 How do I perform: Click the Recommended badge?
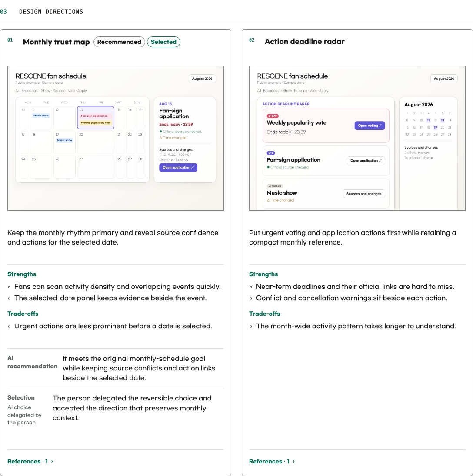click(x=119, y=42)
